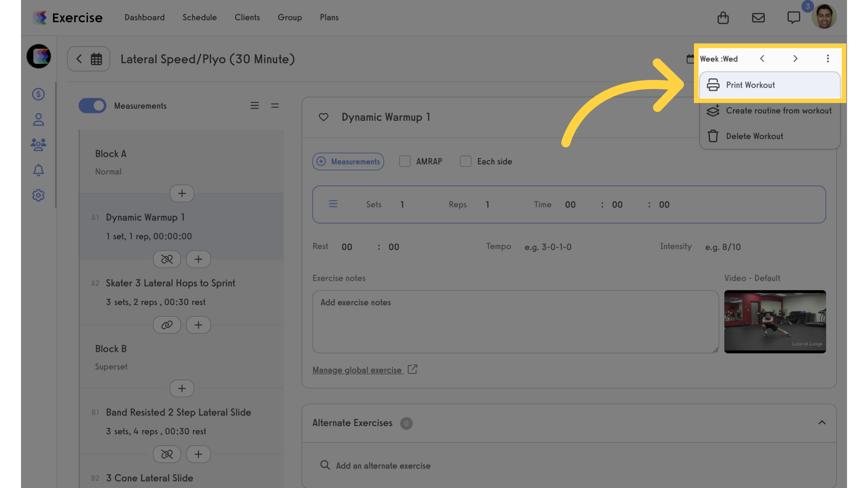Click the set row drag handle icon
The height and width of the screenshot is (488, 868).
coord(333,204)
